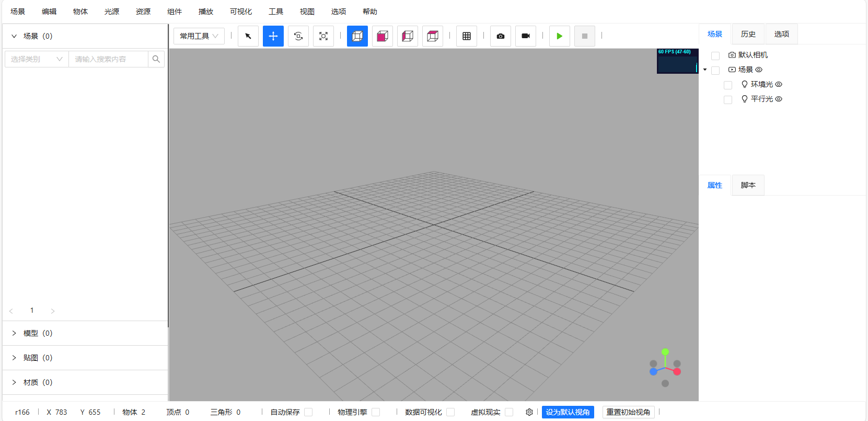Toggle the 物理引擎 checkbox

click(376, 412)
